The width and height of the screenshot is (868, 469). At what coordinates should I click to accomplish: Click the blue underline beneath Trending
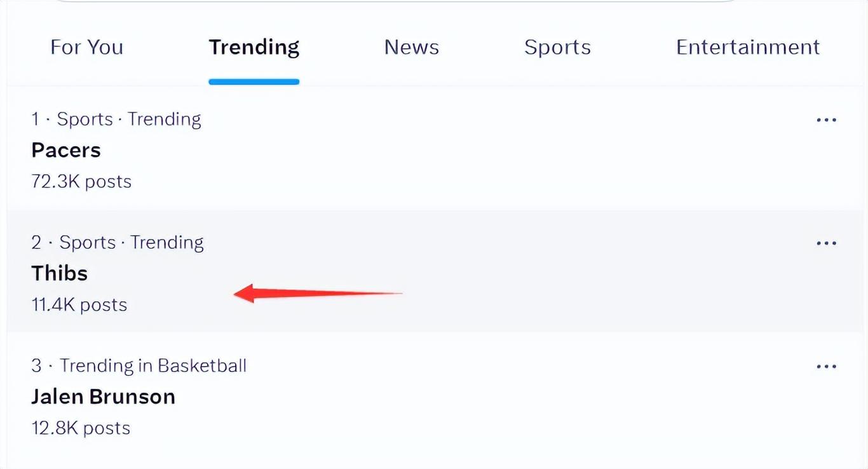click(x=254, y=81)
